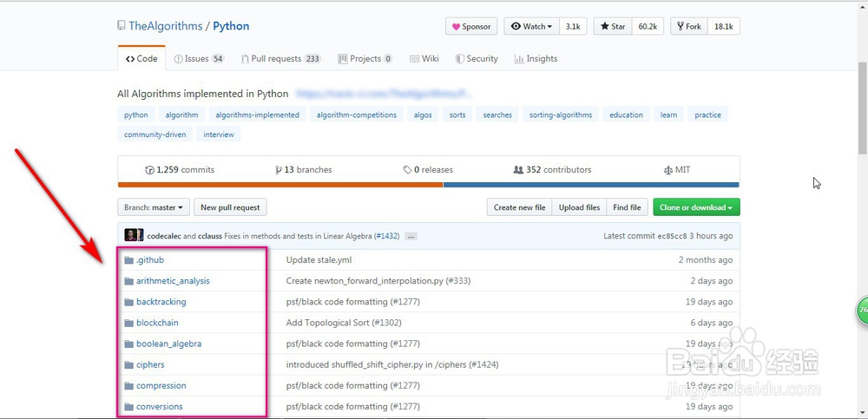Viewport: 868px width, 419px height.
Task: View the 18.1k forks count
Action: pos(724,26)
